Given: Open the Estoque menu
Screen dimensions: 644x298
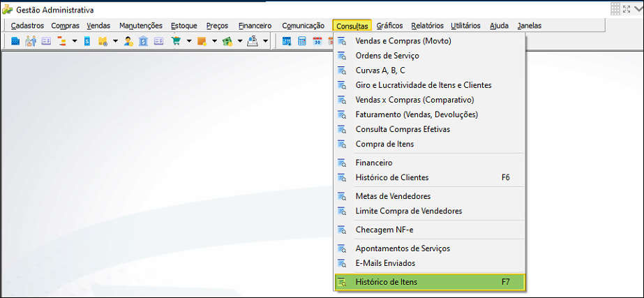Looking at the screenshot, I should 184,26.
